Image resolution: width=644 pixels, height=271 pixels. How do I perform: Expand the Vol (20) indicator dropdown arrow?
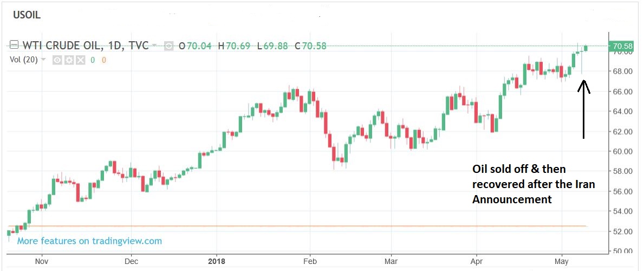[43, 60]
